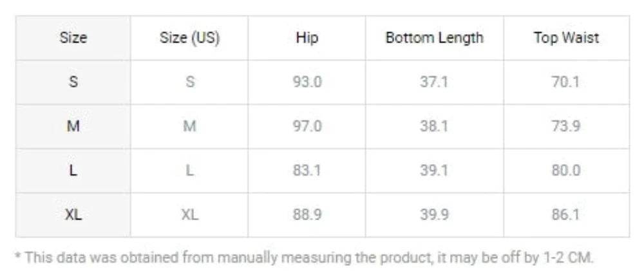Click the hip measurement 97.0
644x271 pixels.
307,126
